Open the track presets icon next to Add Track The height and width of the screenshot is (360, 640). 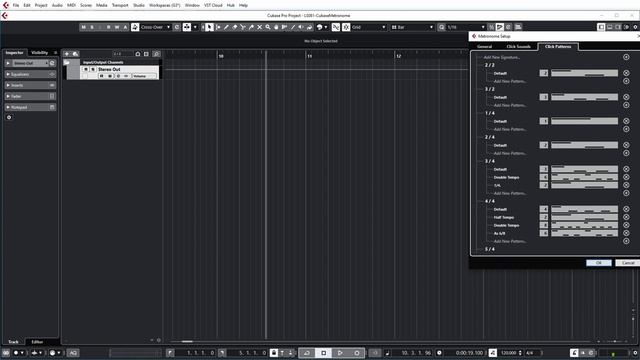75,54
